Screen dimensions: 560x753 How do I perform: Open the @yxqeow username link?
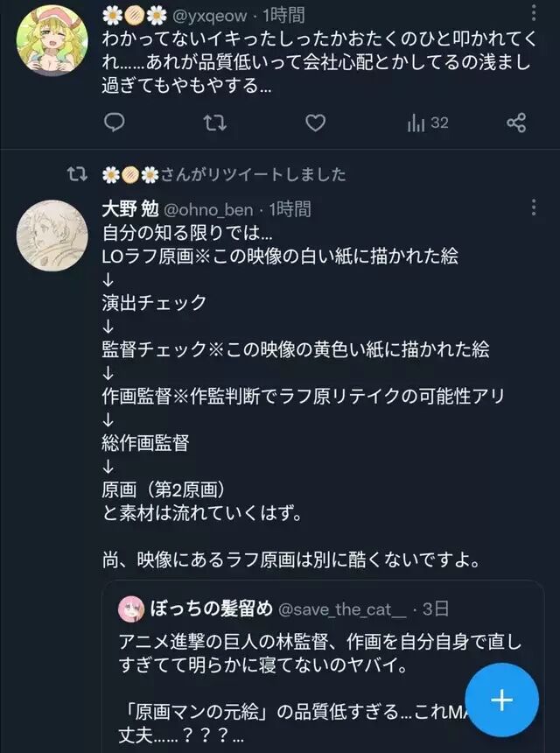(209, 16)
